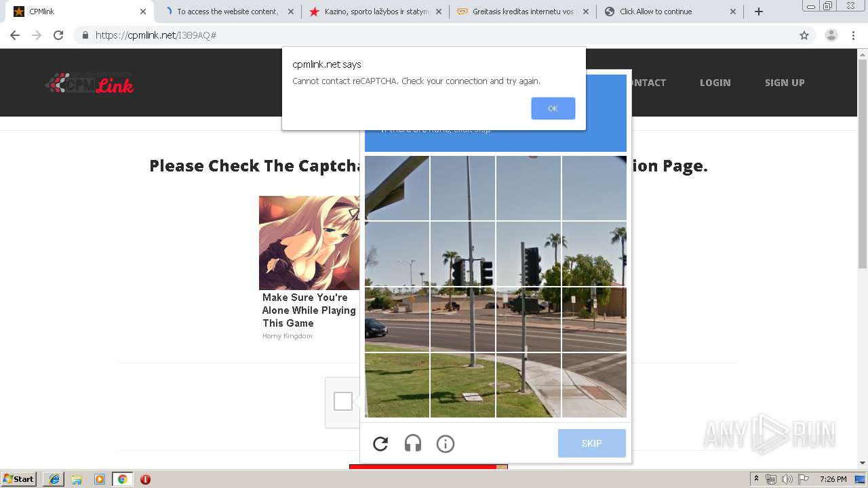Open Opera browser from taskbar

coord(145,479)
